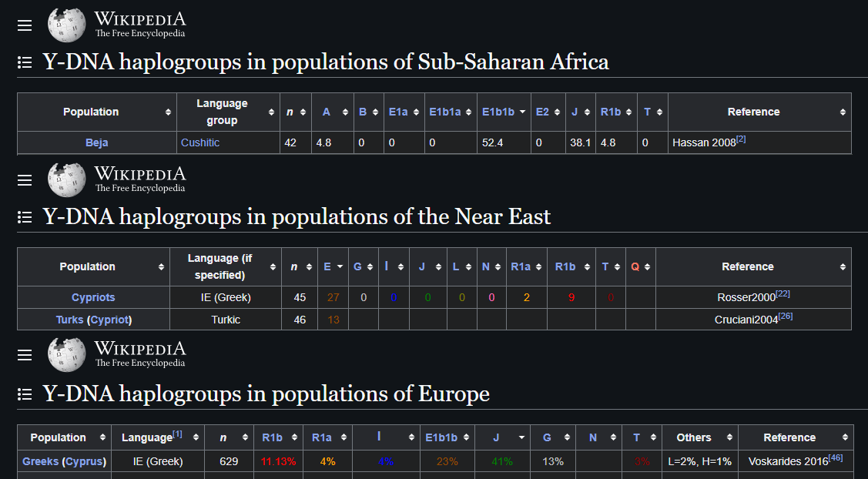Open the hamburger menu above Europe article
The image size is (868, 479).
25,355
